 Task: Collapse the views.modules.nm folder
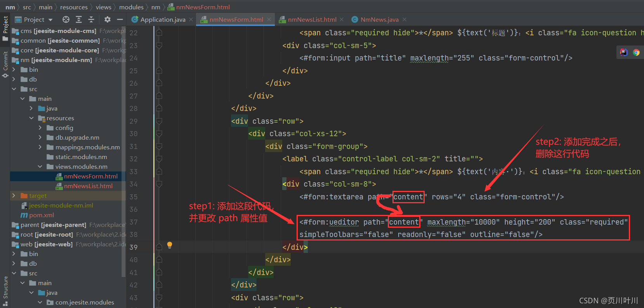point(40,166)
